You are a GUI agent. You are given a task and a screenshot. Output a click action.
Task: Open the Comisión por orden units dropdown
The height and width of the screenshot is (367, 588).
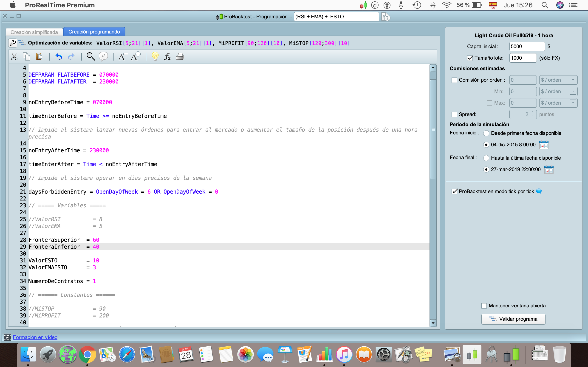click(x=573, y=80)
